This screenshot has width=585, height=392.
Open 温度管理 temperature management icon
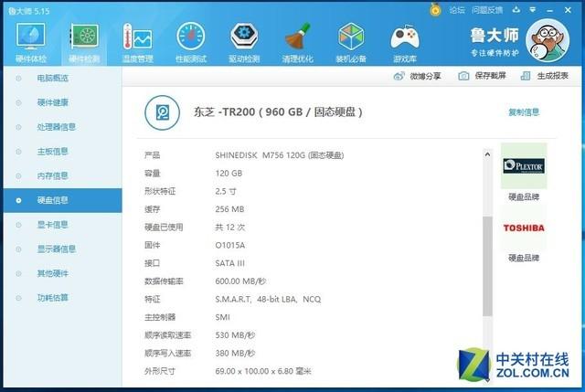tap(137, 37)
